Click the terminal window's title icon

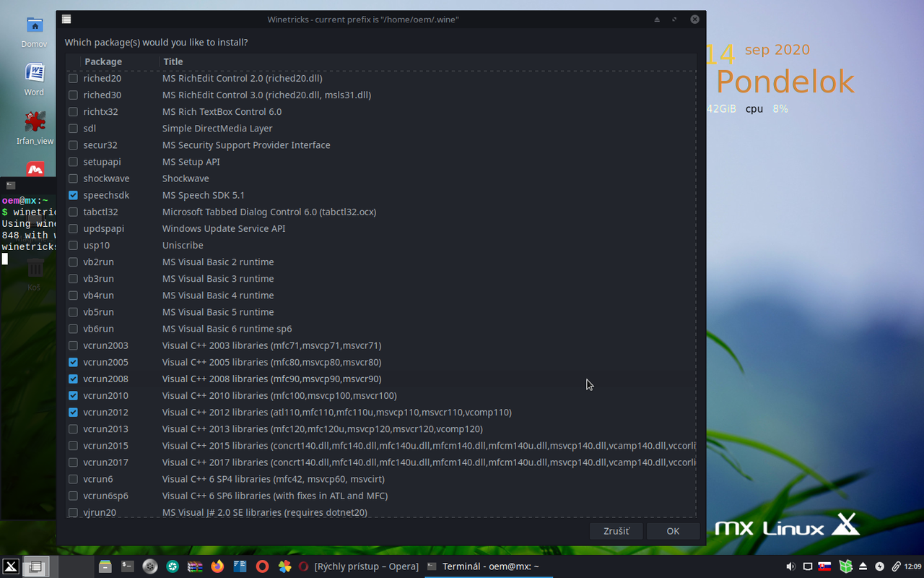(11, 186)
